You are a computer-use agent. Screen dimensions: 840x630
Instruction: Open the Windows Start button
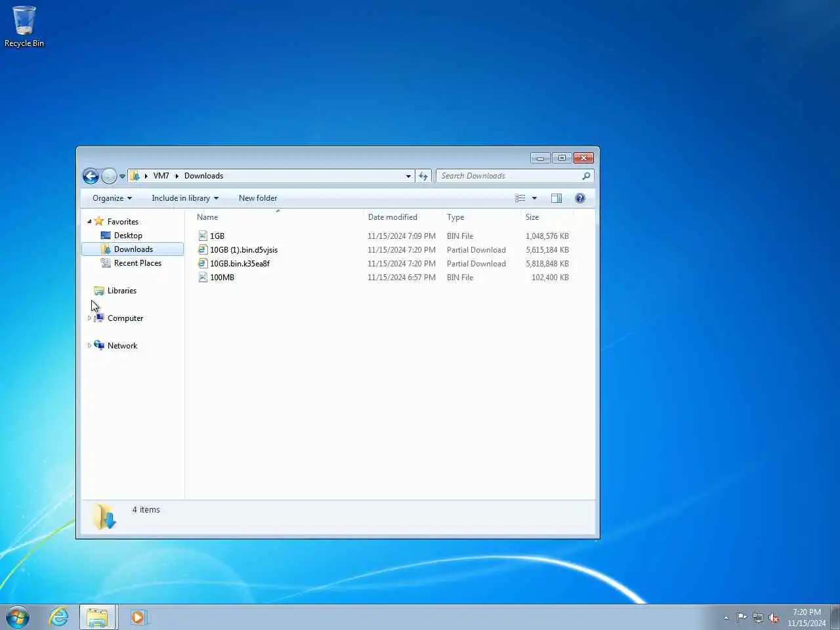pyautogui.click(x=18, y=617)
